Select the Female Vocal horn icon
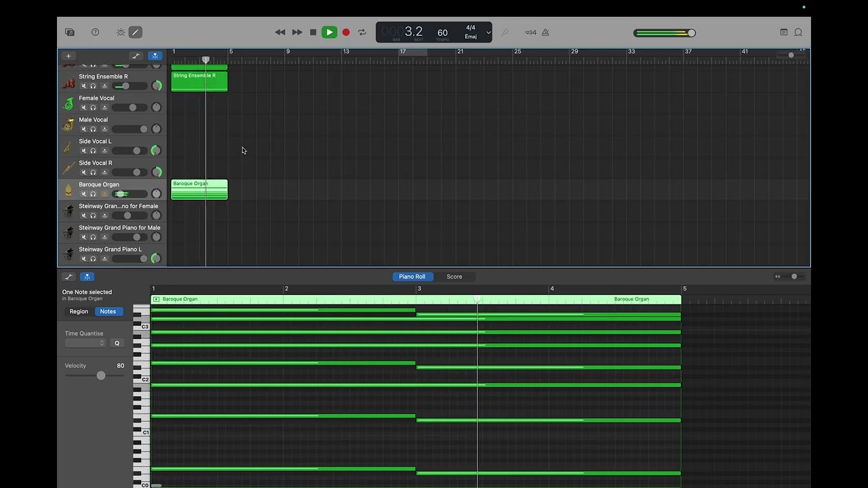 tap(68, 104)
